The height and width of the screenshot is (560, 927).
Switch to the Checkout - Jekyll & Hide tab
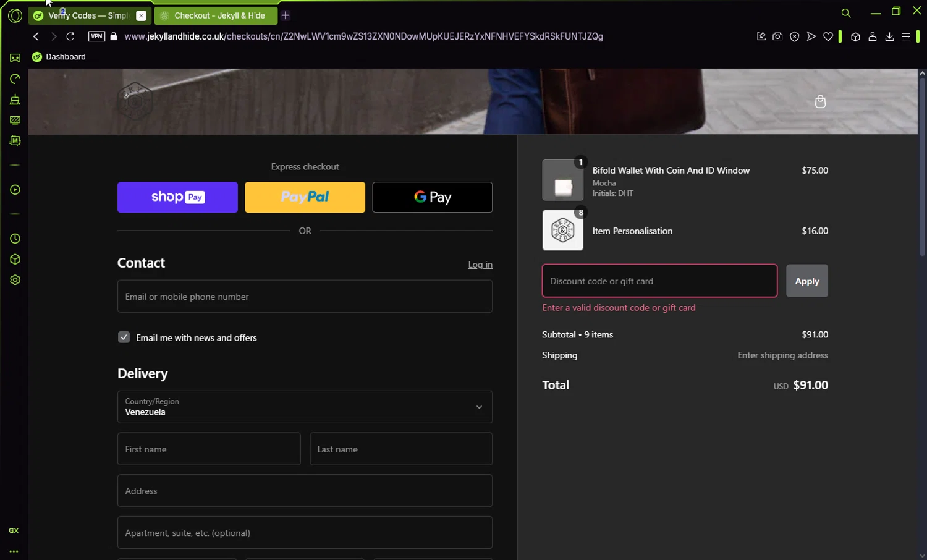pyautogui.click(x=216, y=15)
